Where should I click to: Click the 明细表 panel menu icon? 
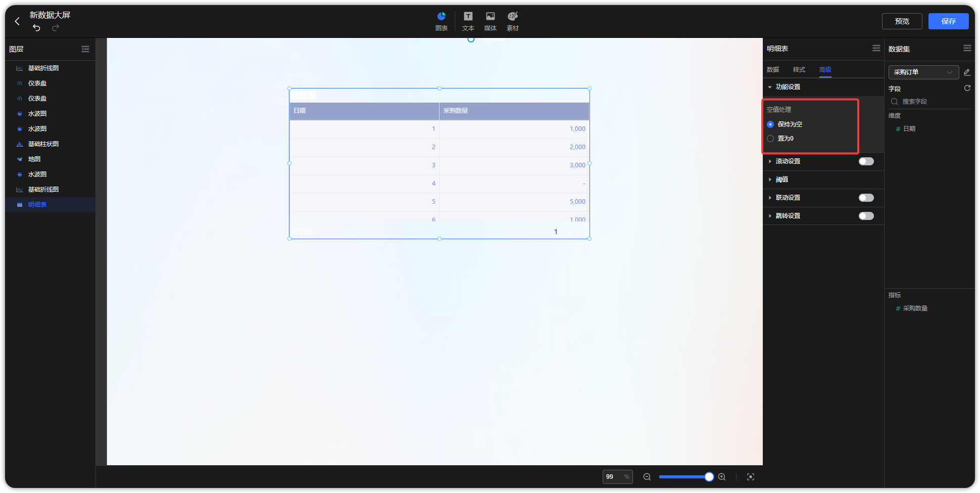[876, 48]
